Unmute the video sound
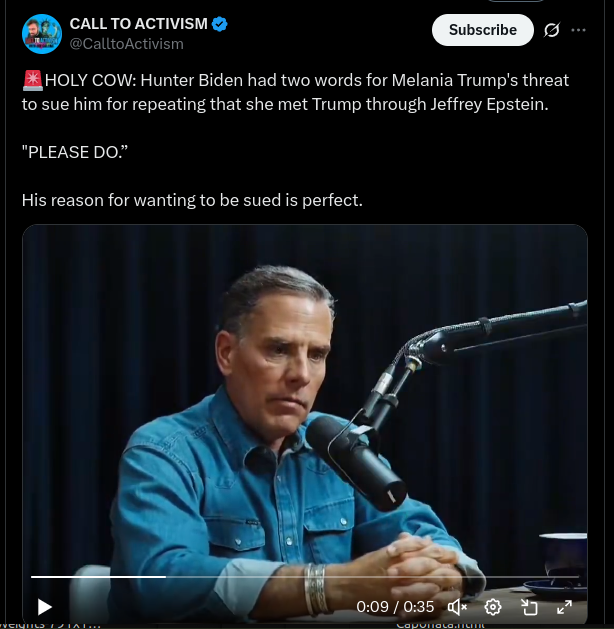 (x=458, y=606)
